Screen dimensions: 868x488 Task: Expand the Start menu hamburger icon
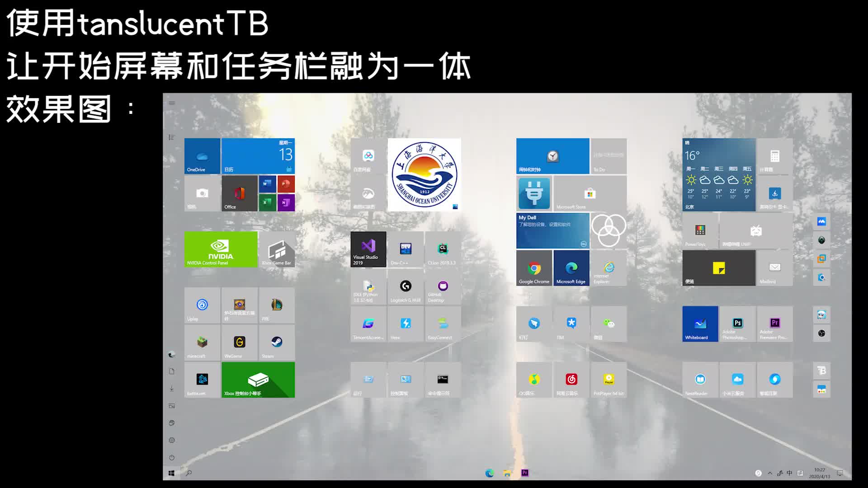point(171,103)
